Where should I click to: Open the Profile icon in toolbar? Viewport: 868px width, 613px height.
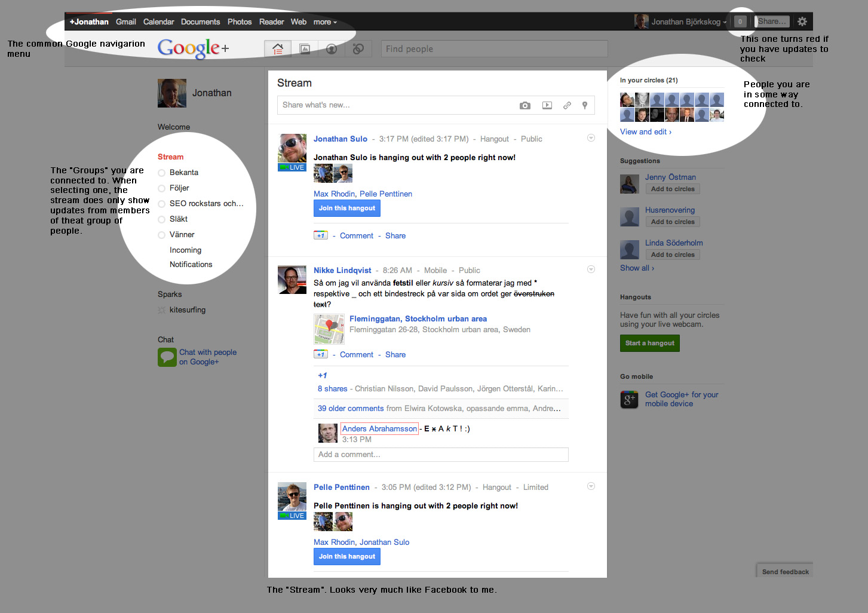(332, 49)
